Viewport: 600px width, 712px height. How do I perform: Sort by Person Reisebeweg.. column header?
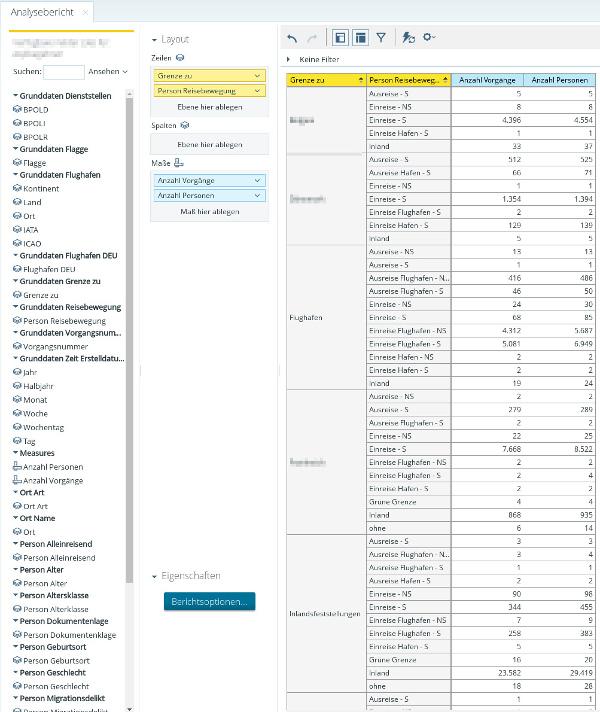(x=408, y=80)
